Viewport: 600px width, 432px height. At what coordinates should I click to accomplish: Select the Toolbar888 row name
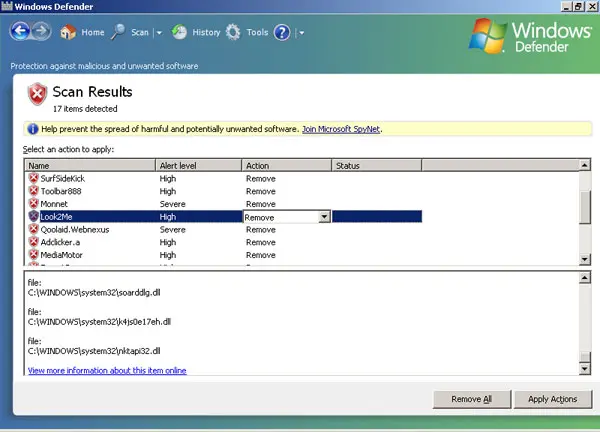(x=61, y=191)
